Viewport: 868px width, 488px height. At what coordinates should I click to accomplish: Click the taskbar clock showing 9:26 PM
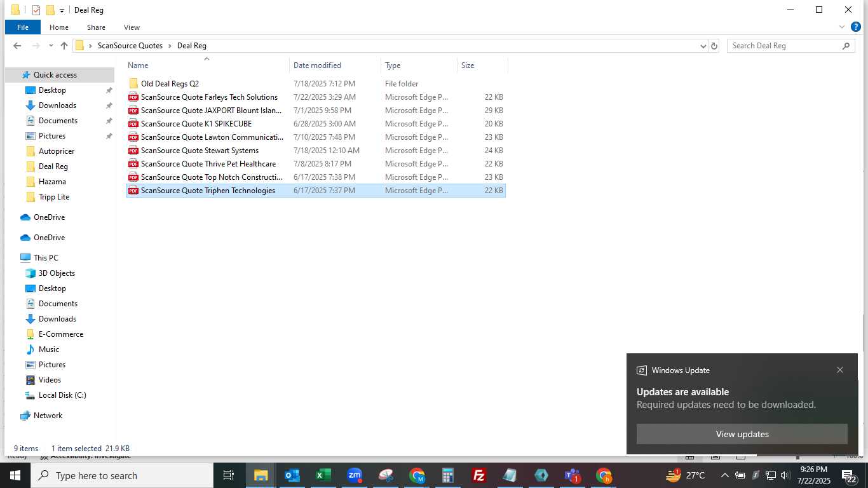tap(813, 475)
